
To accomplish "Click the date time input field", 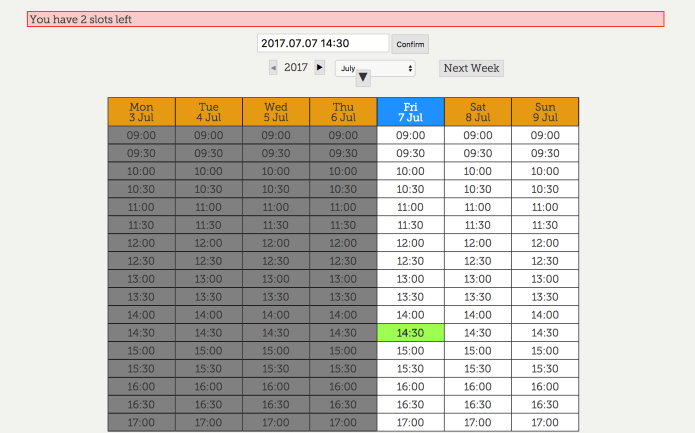I will click(x=323, y=43).
